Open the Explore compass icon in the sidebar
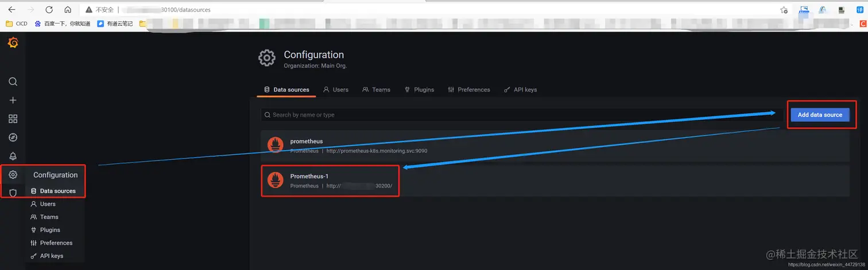Viewport: 868px width, 270px height. coord(13,138)
